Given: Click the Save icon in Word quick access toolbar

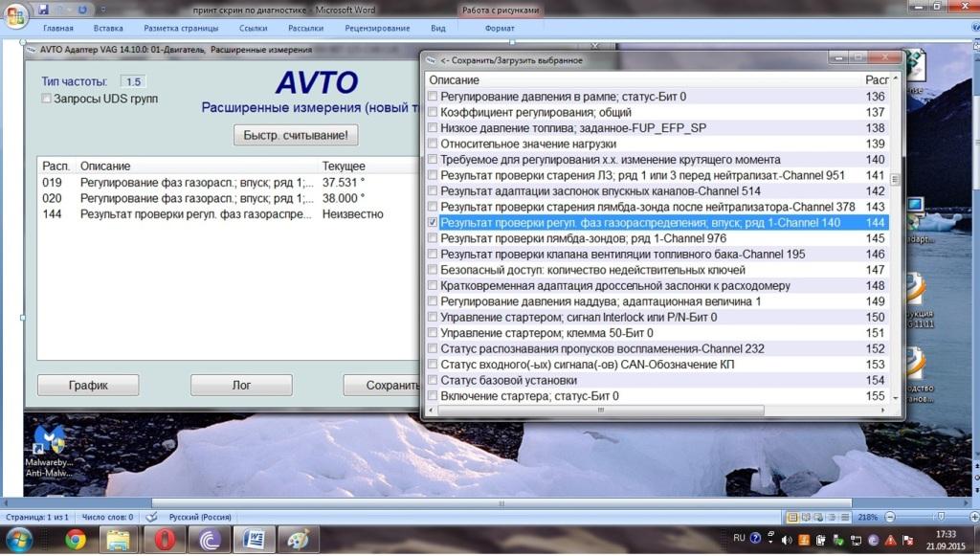Looking at the screenshot, I should 44,10.
